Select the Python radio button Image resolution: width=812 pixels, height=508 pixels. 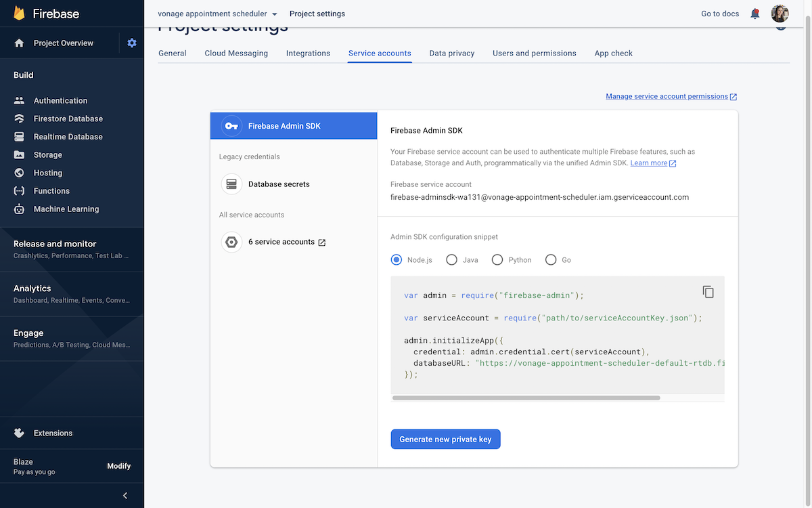(497, 259)
